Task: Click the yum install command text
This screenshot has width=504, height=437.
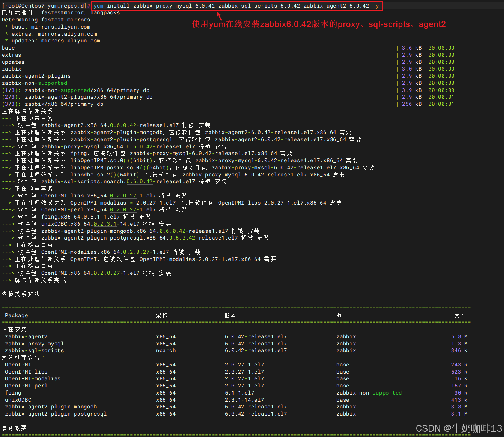Action: (x=236, y=6)
